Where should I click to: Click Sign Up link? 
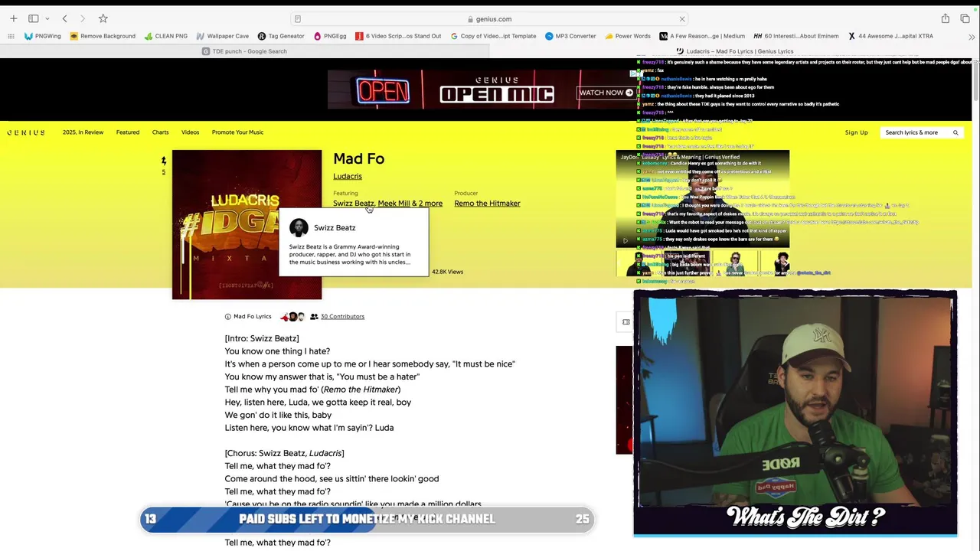coord(856,132)
